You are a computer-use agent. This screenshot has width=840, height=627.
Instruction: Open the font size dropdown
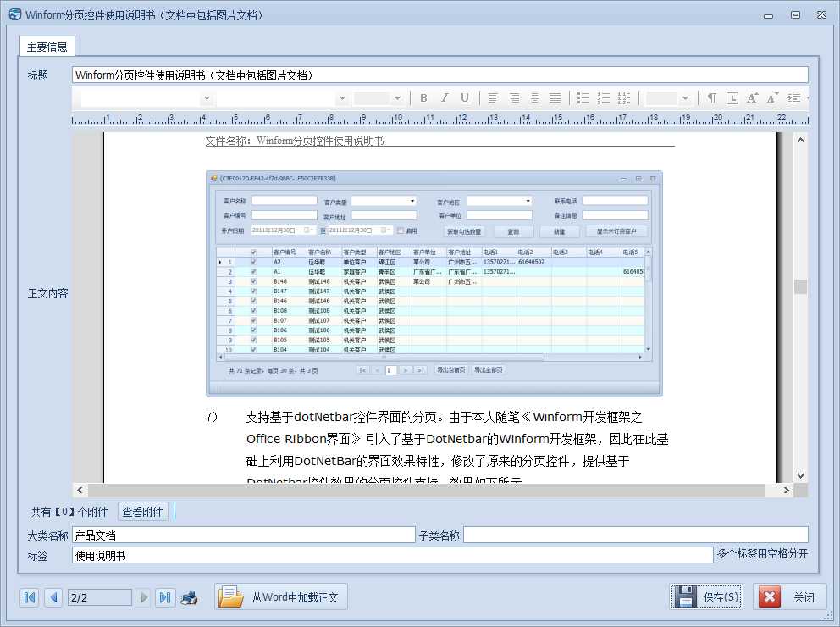pyautogui.click(x=397, y=98)
